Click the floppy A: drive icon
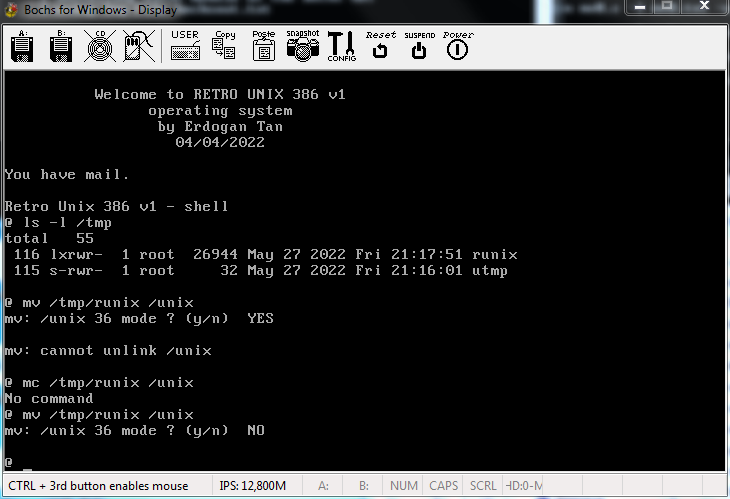The height and width of the screenshot is (499, 730). pos(22,47)
